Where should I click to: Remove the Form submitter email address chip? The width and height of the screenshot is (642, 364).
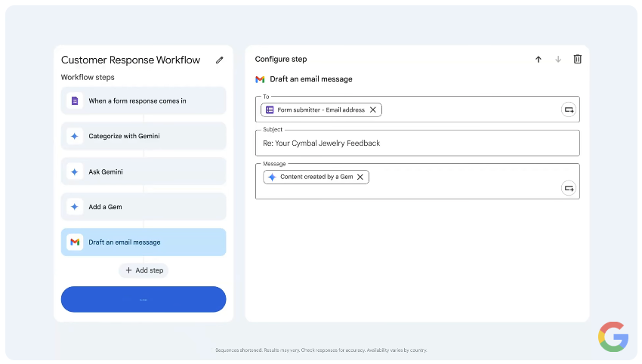(x=373, y=110)
